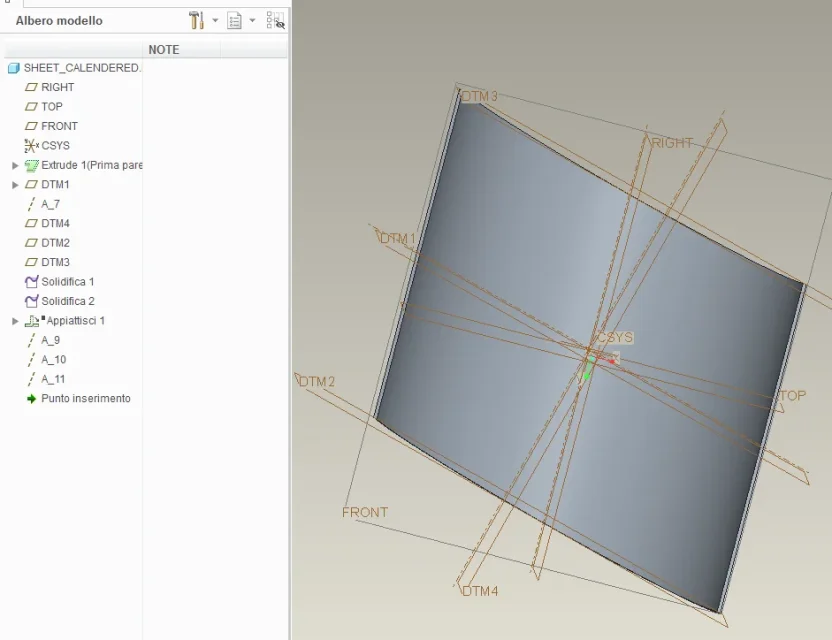Screen dimensions: 832x640
Task: Click the tree columns display icon
Action: click(x=235, y=20)
